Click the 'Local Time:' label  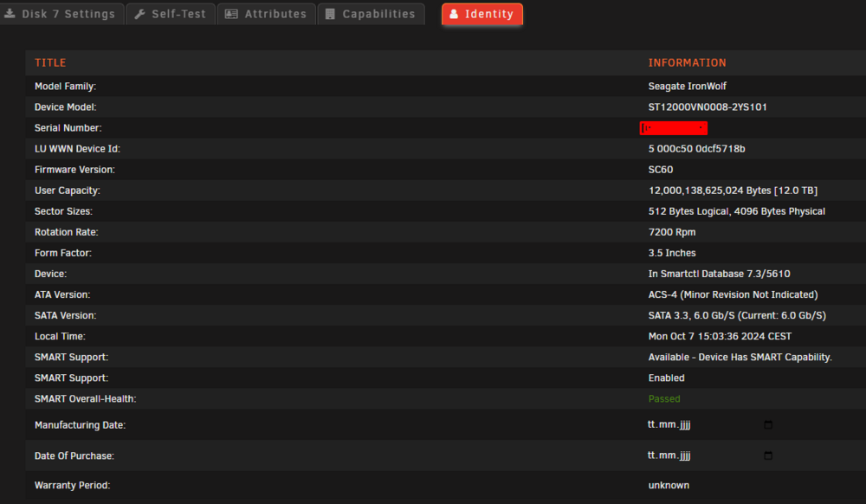tap(60, 336)
